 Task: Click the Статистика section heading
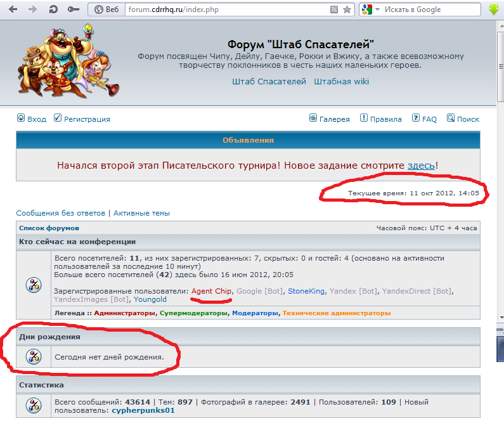pos(41,385)
